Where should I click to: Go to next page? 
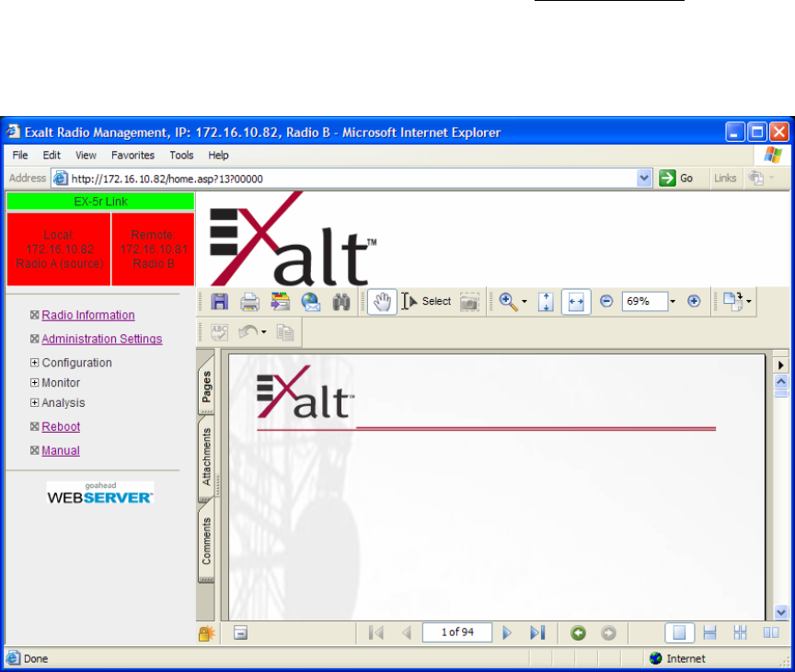507,633
